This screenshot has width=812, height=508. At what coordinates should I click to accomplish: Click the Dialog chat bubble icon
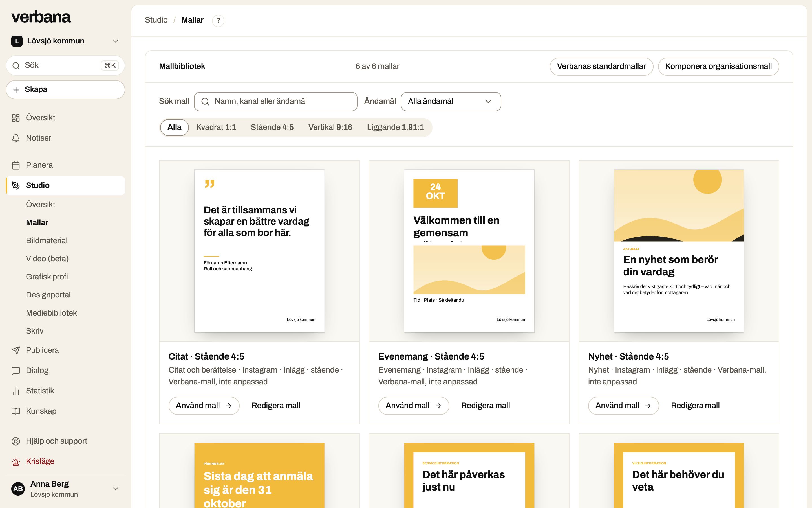click(16, 371)
